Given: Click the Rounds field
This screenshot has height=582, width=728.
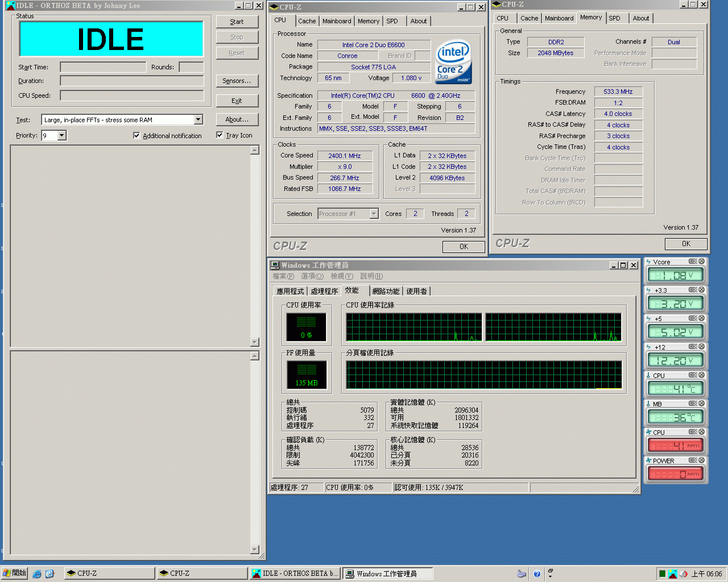Looking at the screenshot, I should 191,67.
